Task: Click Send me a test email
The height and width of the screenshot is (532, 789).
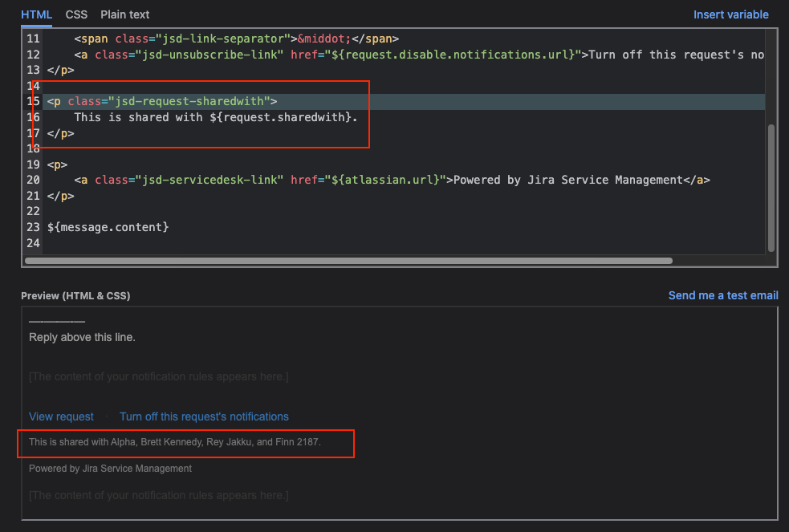Action: click(x=723, y=295)
